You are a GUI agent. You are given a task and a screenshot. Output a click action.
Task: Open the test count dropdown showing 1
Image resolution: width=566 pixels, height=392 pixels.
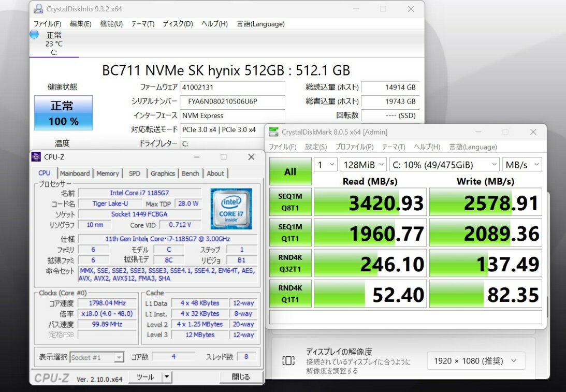325,165
